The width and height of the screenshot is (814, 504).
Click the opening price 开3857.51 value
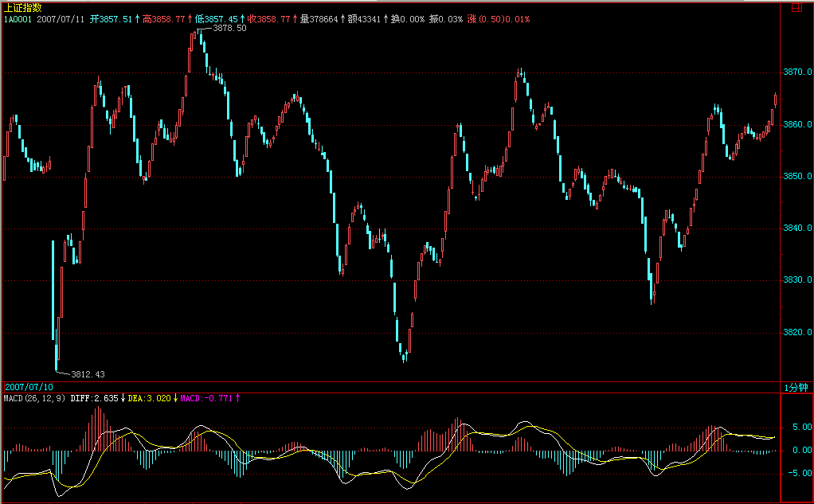(111, 18)
